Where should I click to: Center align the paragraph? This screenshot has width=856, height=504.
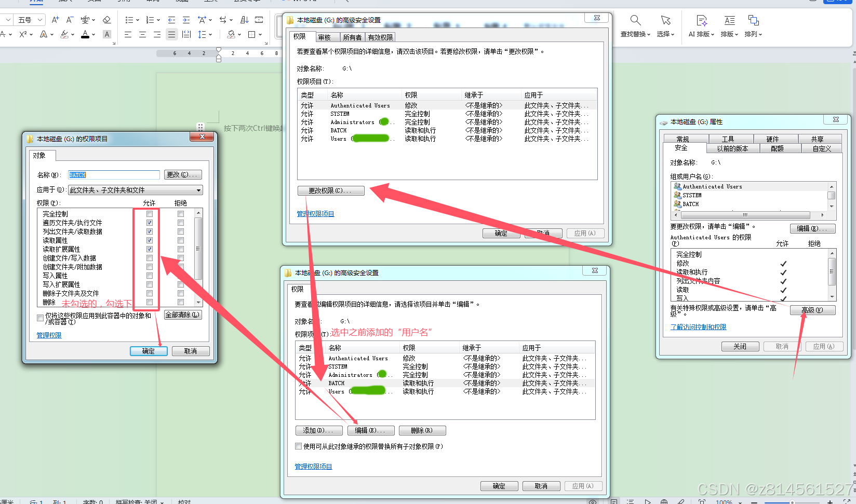(142, 34)
